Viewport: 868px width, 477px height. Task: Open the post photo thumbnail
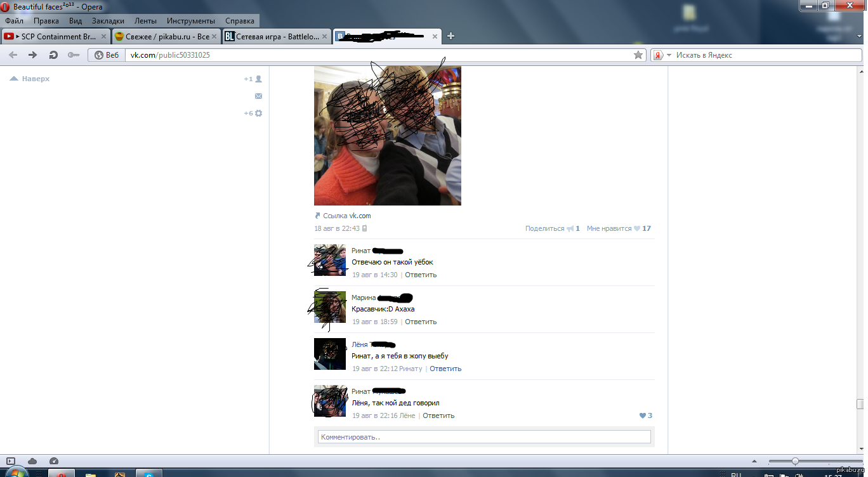(388, 136)
